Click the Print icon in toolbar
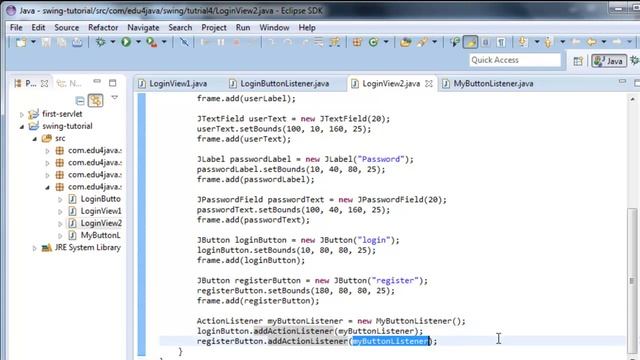 point(77,42)
